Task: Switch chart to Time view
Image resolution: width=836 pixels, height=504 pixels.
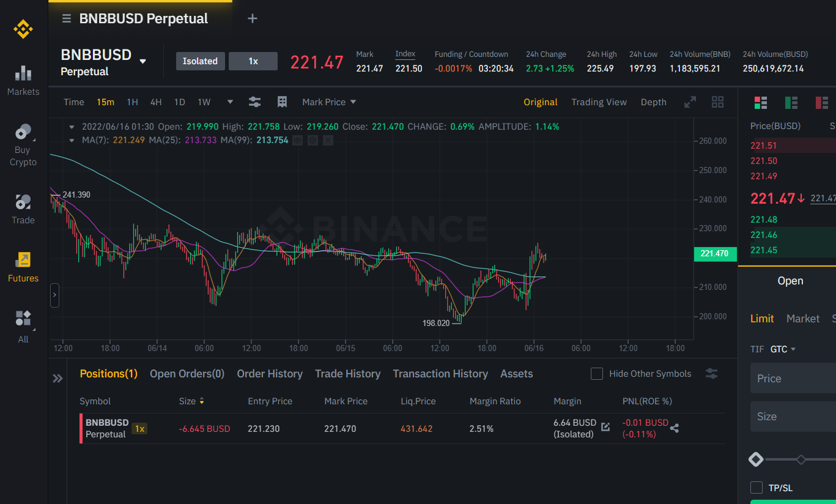Action: pos(74,102)
